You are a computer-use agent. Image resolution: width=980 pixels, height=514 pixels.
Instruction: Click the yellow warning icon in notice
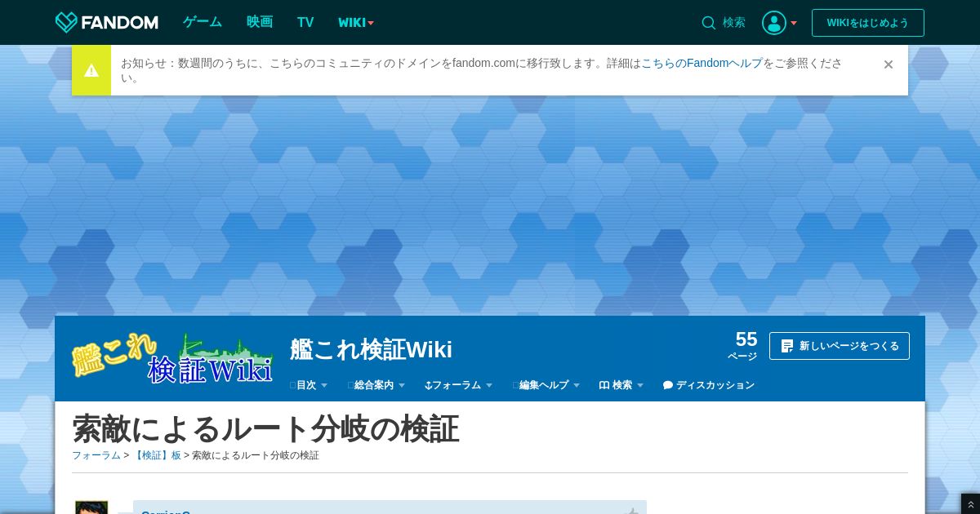pyautogui.click(x=91, y=70)
